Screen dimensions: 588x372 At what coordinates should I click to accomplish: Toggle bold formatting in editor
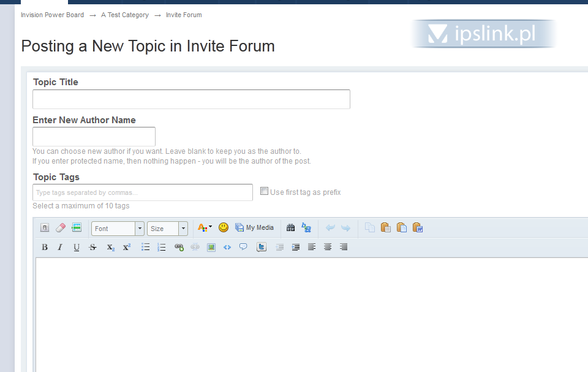pos(45,248)
